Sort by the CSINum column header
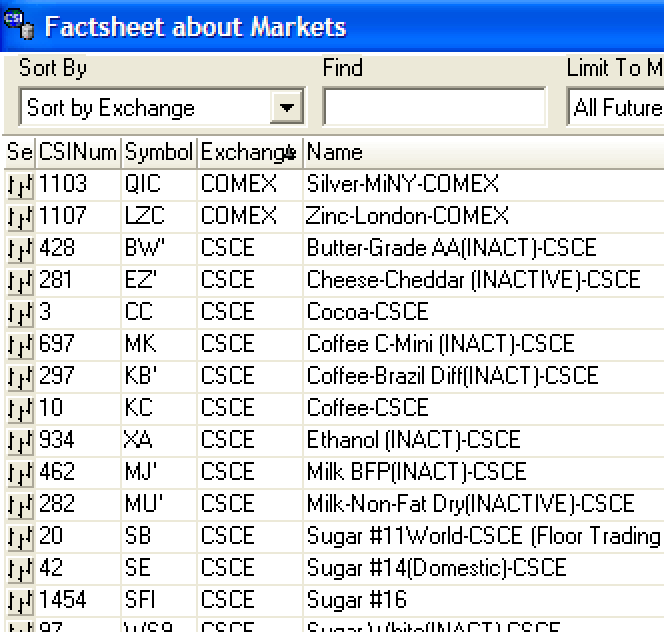The width and height of the screenshot is (664, 632). click(78, 153)
